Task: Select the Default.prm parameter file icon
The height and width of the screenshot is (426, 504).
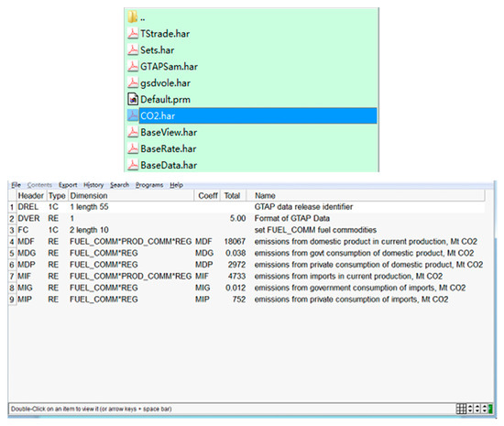Action: [x=133, y=99]
